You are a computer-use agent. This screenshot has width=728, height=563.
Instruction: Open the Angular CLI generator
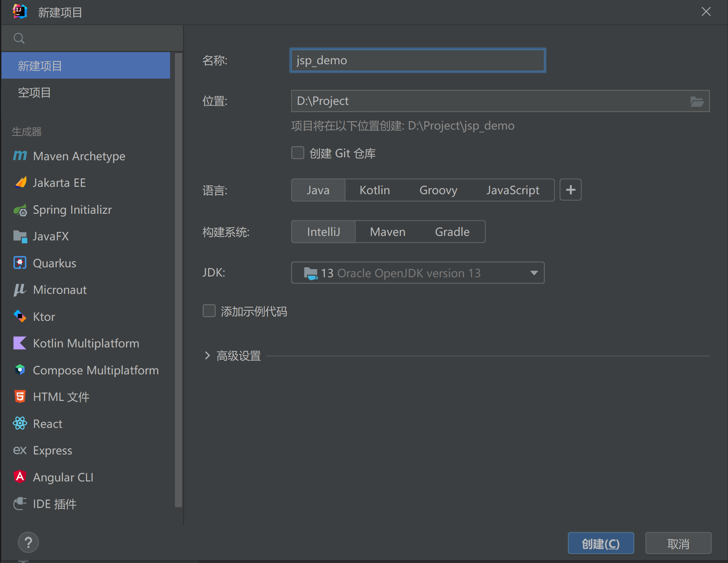[x=63, y=477]
